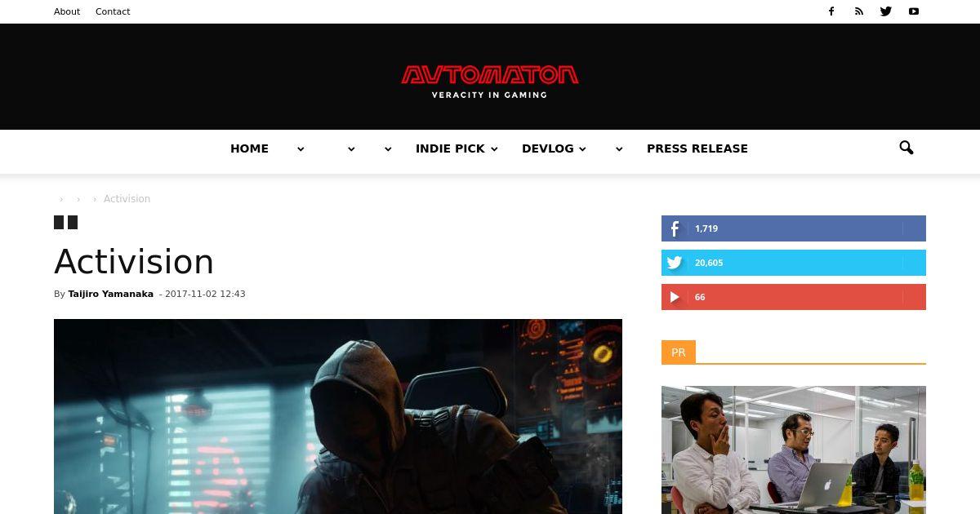Screen dimensions: 980x514
Task: Go to HOME menu item
Action: (x=249, y=148)
